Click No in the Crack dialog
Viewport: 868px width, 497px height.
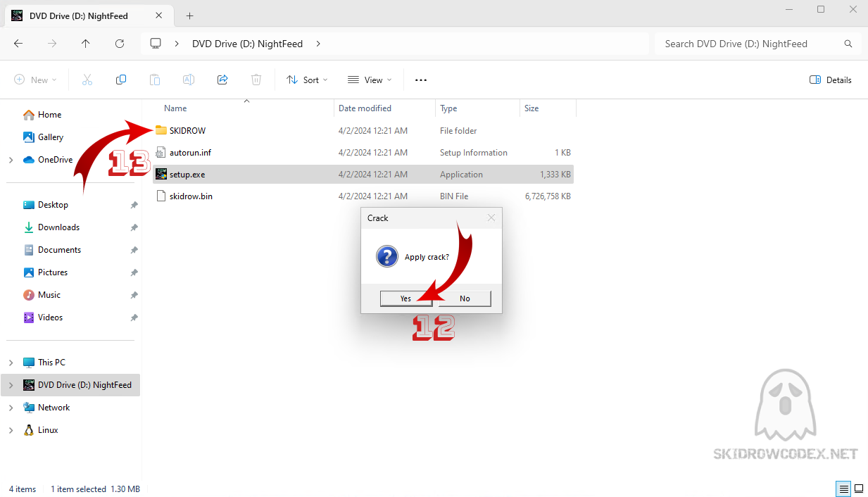(465, 298)
